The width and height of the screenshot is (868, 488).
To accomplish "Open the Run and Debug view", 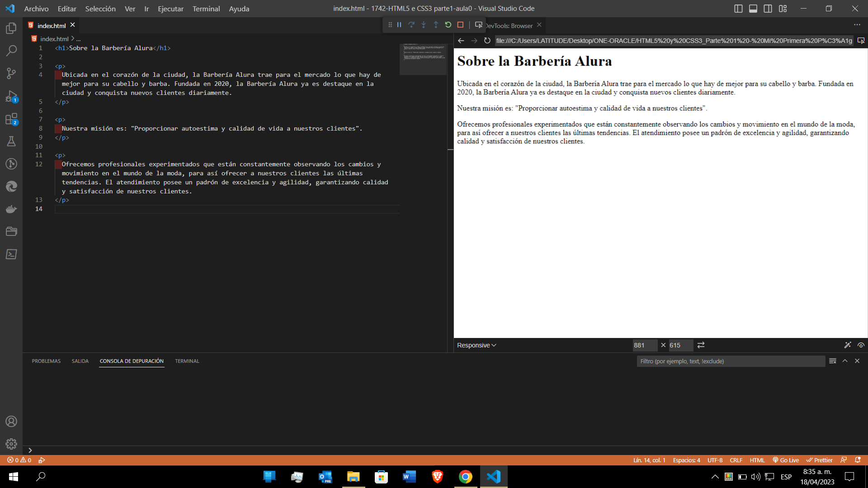I will tap(11, 96).
